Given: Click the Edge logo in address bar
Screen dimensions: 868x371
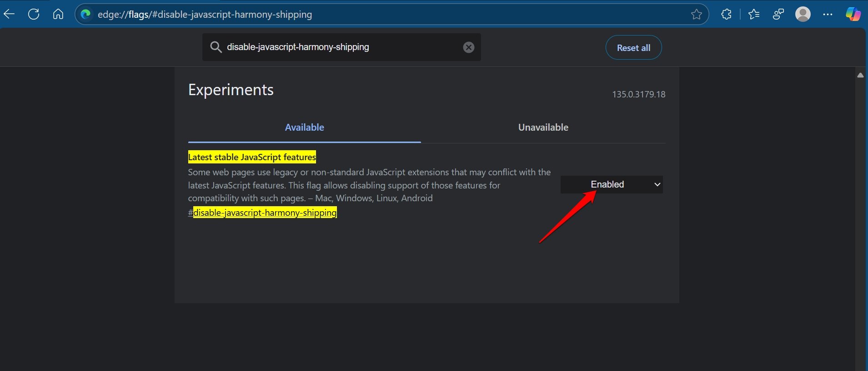Looking at the screenshot, I should click(x=85, y=15).
